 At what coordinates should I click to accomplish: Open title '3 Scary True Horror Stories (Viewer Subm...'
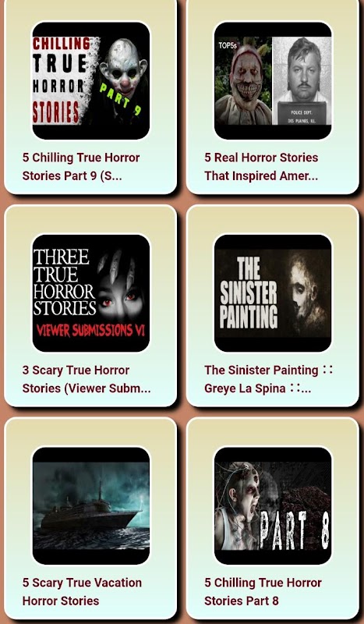click(x=87, y=379)
